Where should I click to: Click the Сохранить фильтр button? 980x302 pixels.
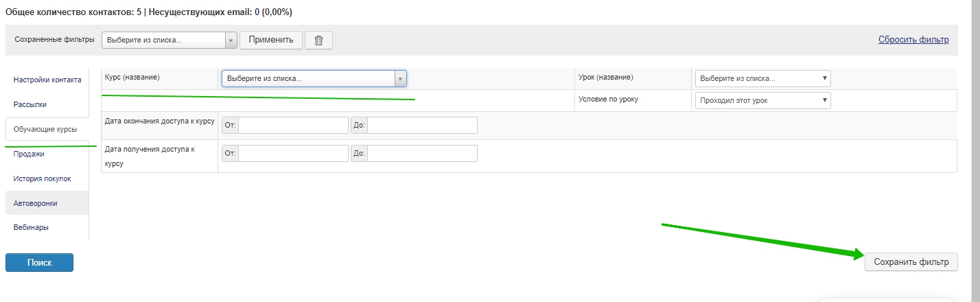click(x=911, y=262)
